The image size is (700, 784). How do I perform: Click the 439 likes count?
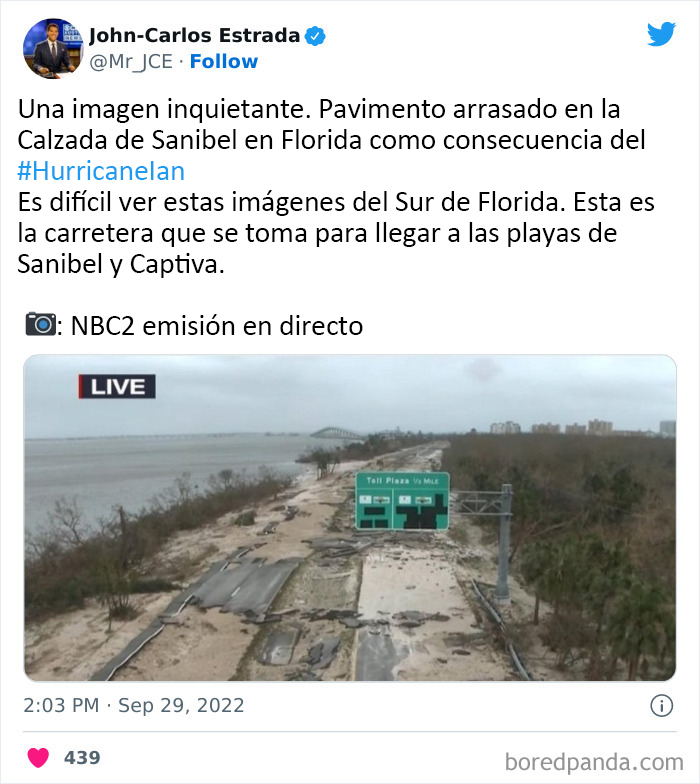(82, 758)
